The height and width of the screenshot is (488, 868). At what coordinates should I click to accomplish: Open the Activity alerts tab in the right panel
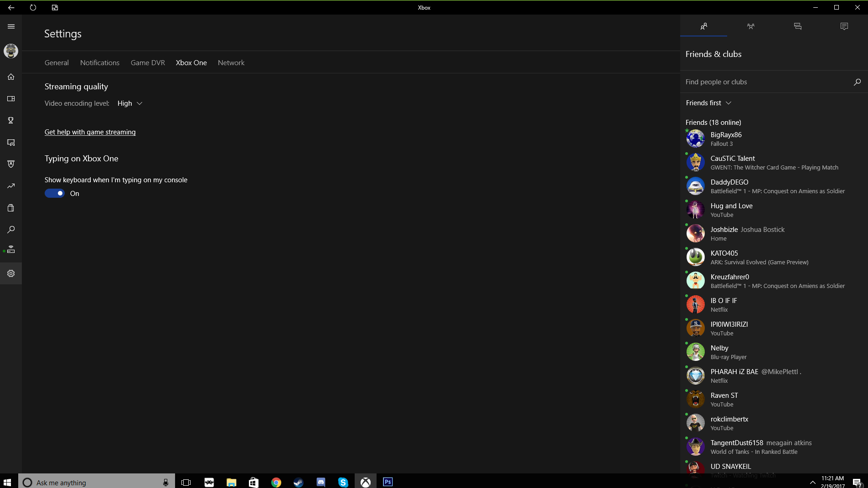click(x=844, y=26)
